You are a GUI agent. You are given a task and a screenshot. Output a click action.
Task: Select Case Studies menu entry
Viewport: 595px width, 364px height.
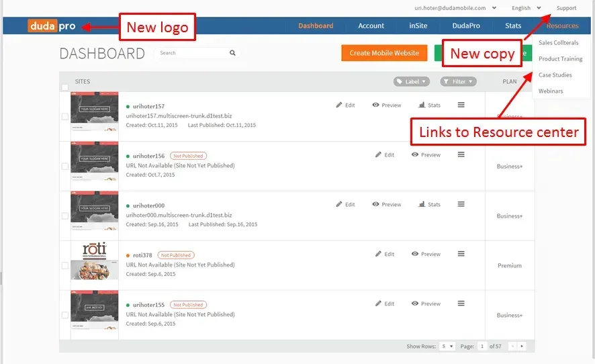[555, 75]
